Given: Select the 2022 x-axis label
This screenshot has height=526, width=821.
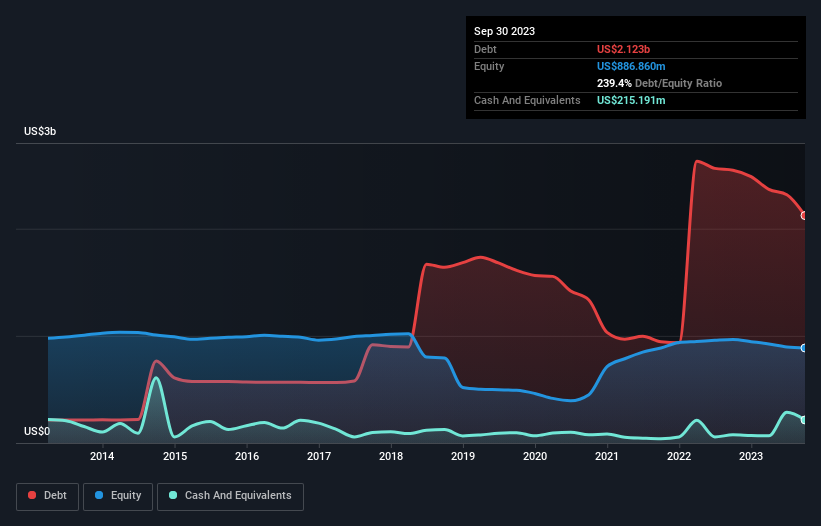Looking at the screenshot, I should tap(679, 456).
